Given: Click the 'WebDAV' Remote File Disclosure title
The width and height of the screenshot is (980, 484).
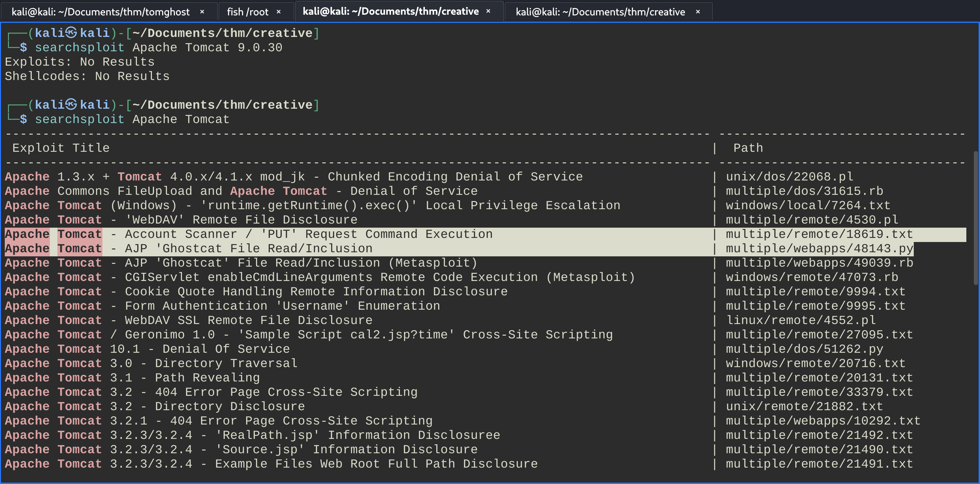Looking at the screenshot, I should [181, 220].
